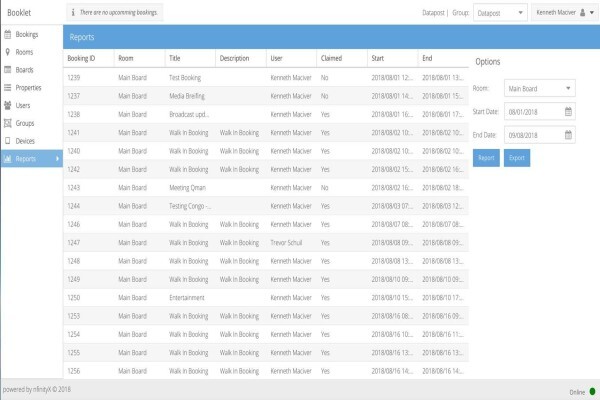Click the 'Meeting Oman' title cell
This screenshot has width=600, height=400.
188,188
